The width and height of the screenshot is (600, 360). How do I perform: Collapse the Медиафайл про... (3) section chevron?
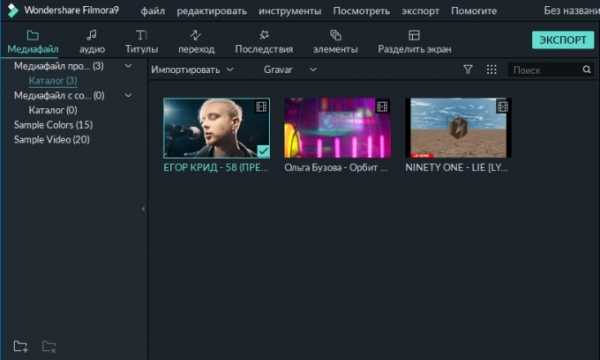[x=128, y=66]
